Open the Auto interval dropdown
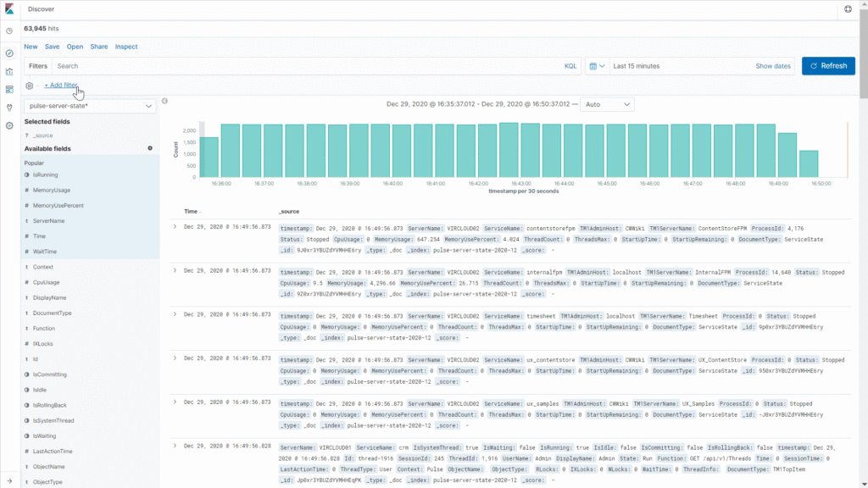Screen dimensions: 868x488 point(608,104)
